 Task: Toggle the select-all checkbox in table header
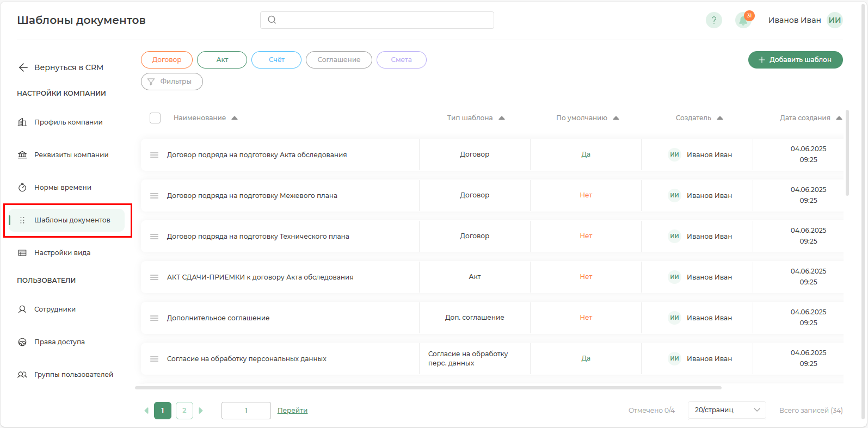(x=155, y=118)
